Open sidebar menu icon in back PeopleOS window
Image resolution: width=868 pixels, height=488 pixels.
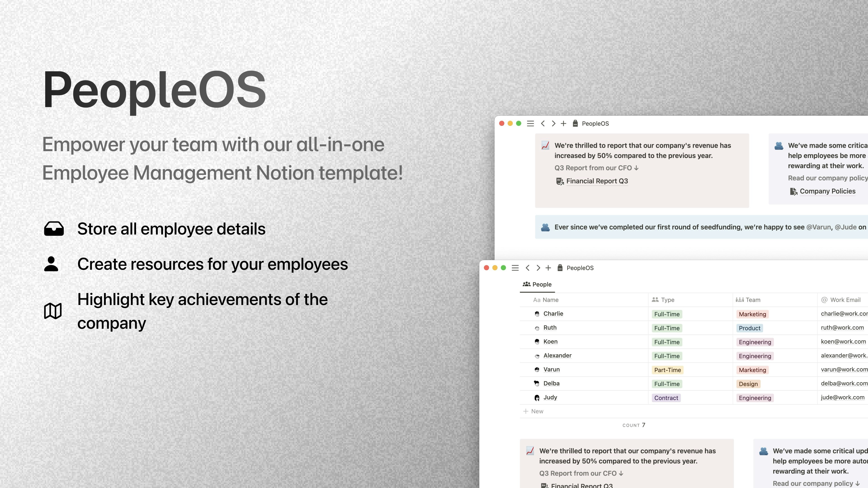(530, 124)
